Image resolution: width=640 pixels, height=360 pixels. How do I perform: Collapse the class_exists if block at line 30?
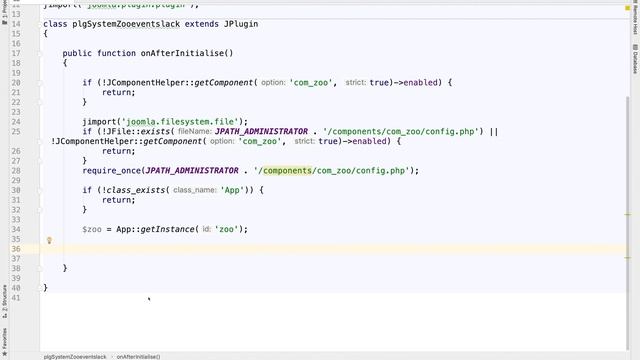point(40,190)
